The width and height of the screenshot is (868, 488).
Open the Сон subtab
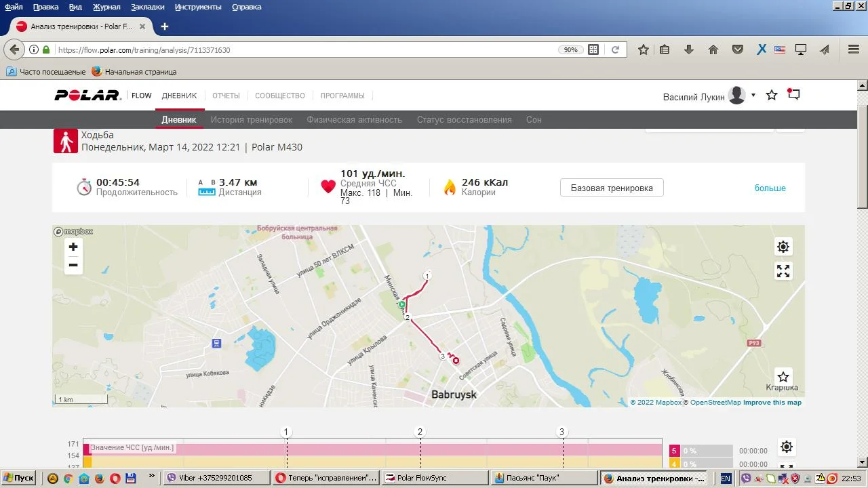pos(534,119)
